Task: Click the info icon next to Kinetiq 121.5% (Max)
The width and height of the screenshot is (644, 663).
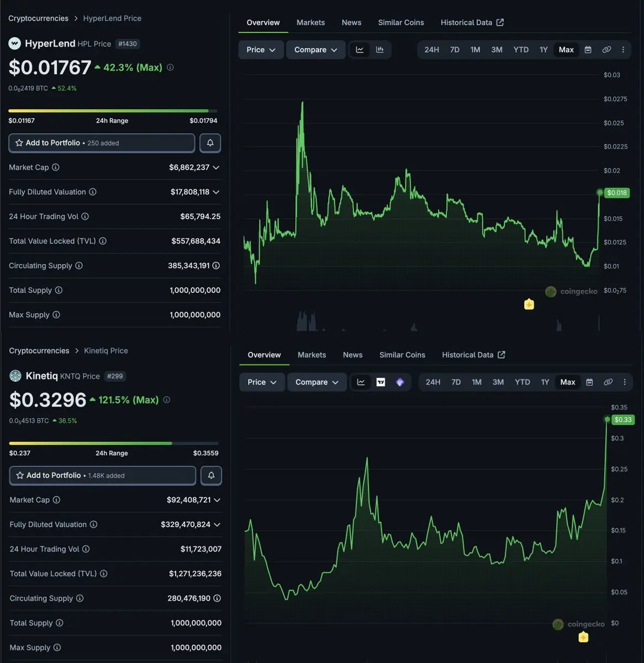Action: [167, 399]
